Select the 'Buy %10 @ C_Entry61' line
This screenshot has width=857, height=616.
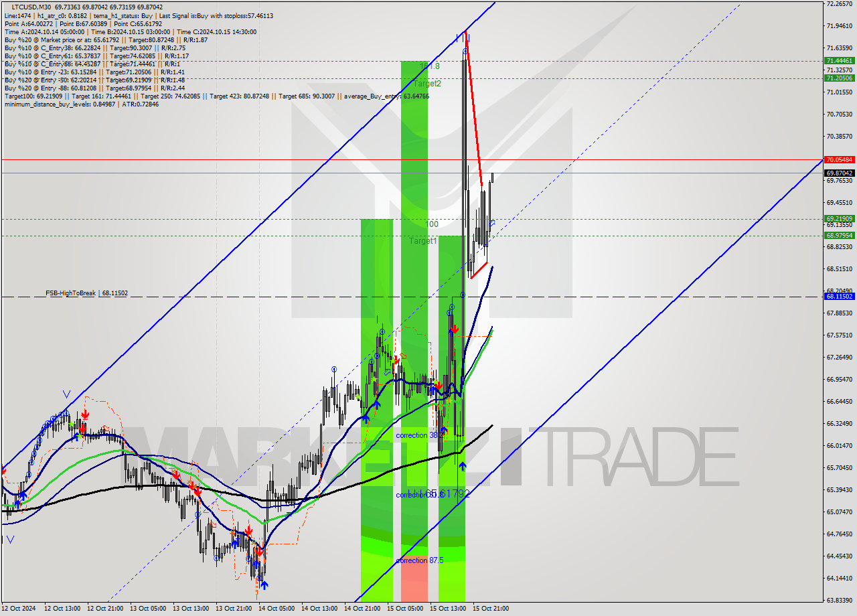[97, 56]
